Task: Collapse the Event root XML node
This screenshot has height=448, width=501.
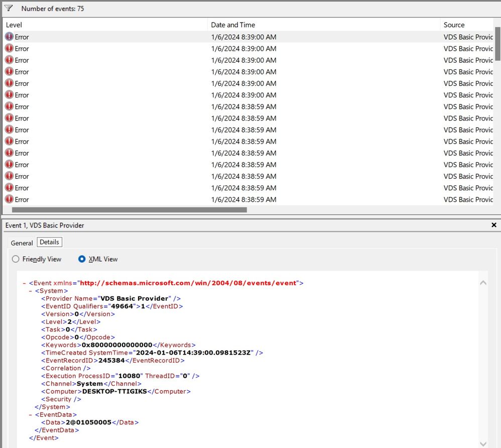Action: pos(25,283)
